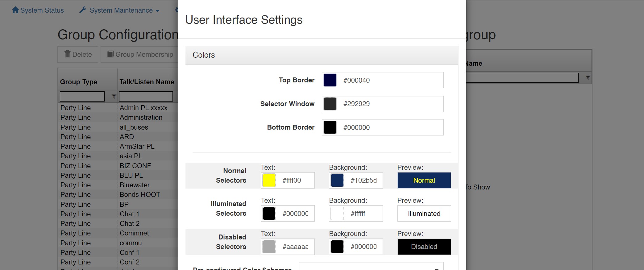Click Group Type filter input

(x=82, y=96)
